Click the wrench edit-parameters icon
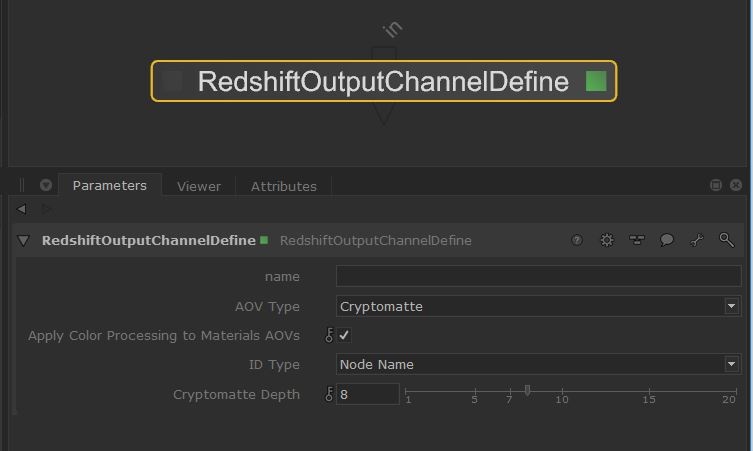Image resolution: width=753 pixels, height=451 pixels. [x=696, y=240]
